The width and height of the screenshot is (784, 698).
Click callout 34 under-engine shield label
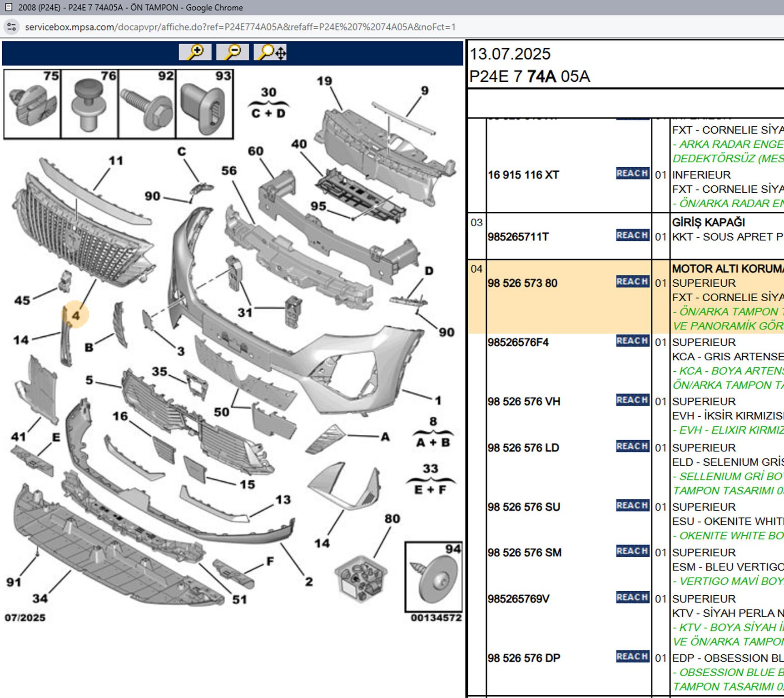click(40, 598)
